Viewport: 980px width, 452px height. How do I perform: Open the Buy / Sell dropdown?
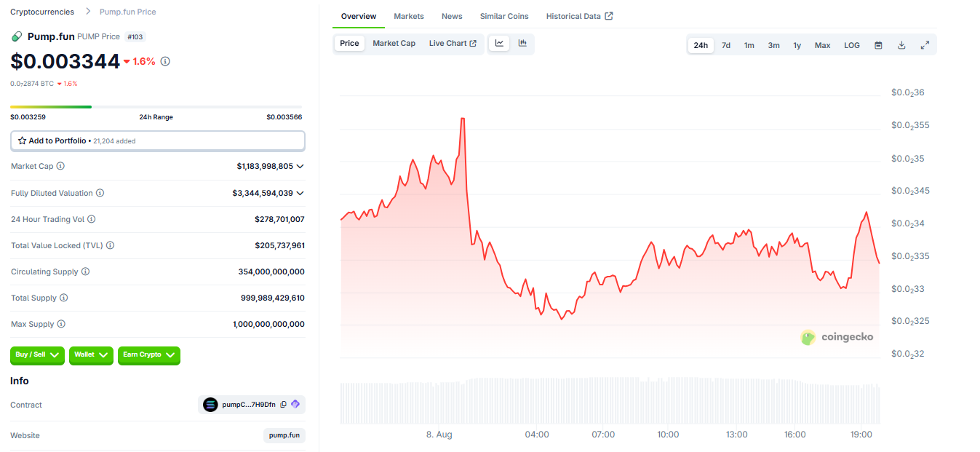37,355
